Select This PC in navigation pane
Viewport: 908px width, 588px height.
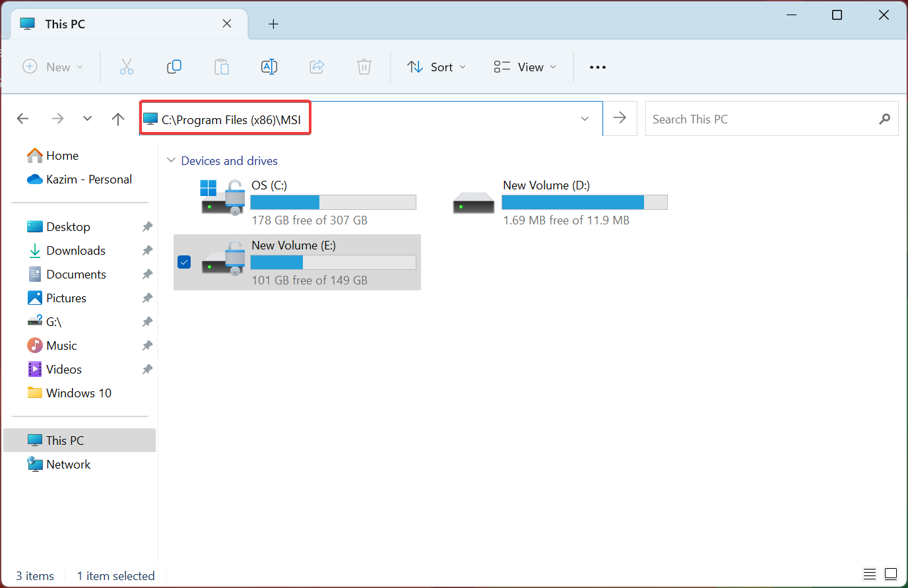click(79, 440)
